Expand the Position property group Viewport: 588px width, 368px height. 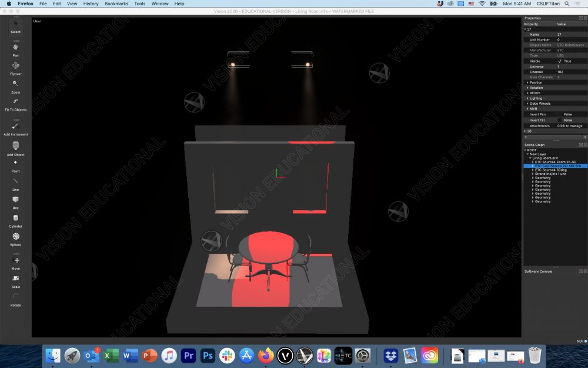[x=527, y=82]
